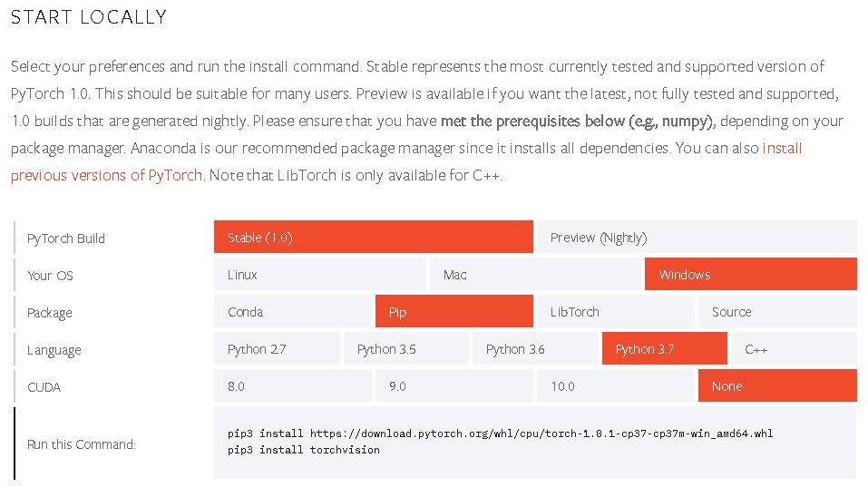Select the Python 3.7 option
Screen dimensions: 868x487
coord(664,349)
